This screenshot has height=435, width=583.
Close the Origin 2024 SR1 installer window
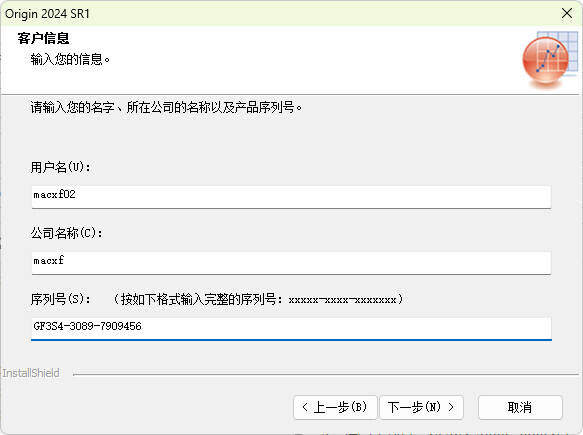click(567, 13)
